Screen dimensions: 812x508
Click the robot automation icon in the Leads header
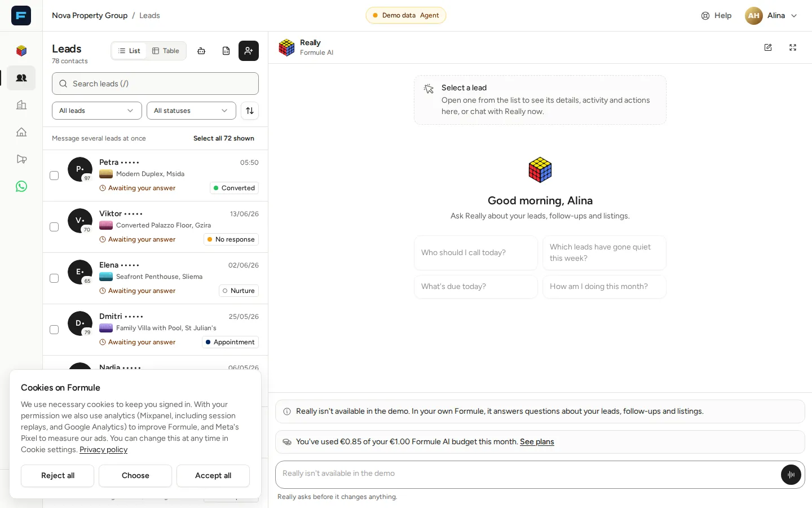pos(201,51)
